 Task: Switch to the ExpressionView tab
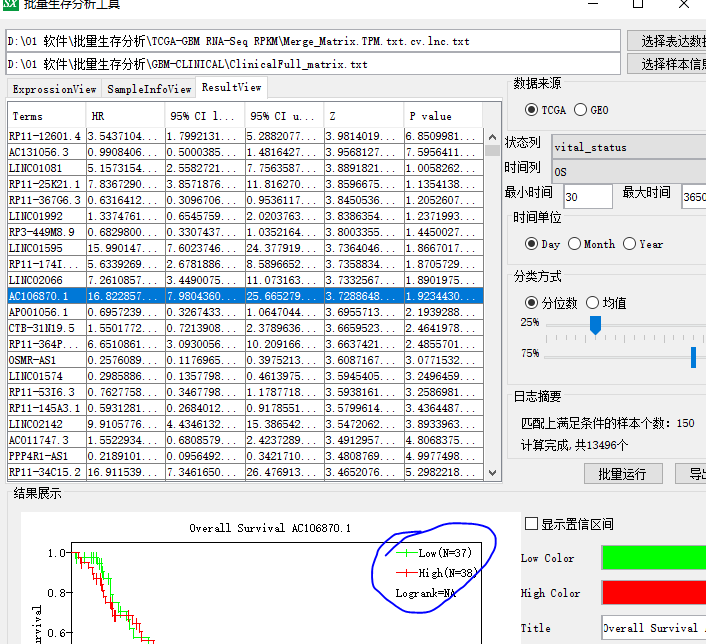point(54,89)
